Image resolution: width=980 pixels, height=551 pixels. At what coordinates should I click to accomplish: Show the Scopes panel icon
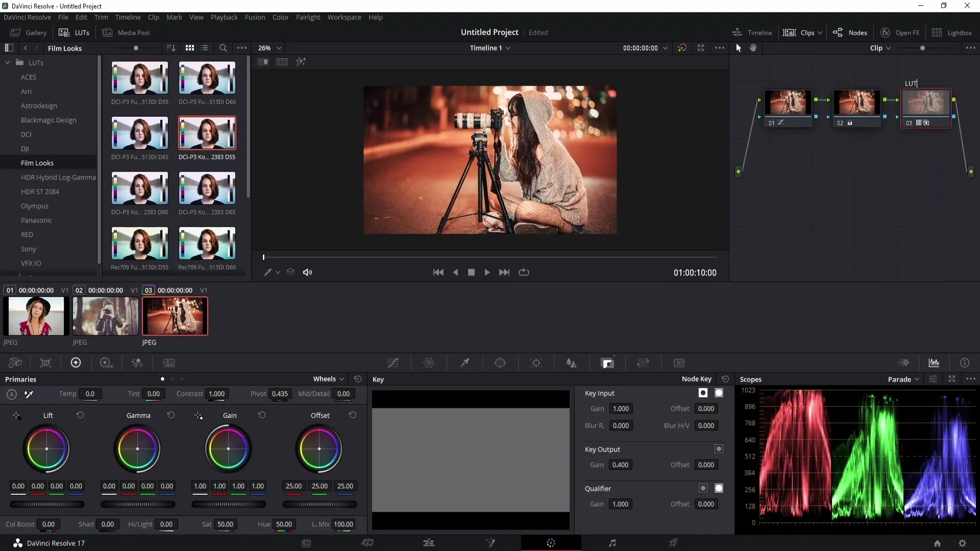click(x=934, y=363)
